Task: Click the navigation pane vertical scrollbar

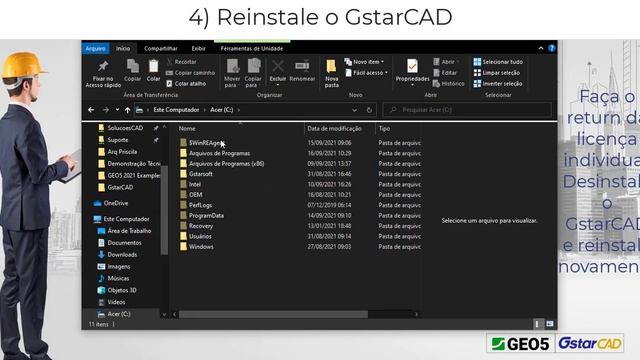Action: coord(164,210)
